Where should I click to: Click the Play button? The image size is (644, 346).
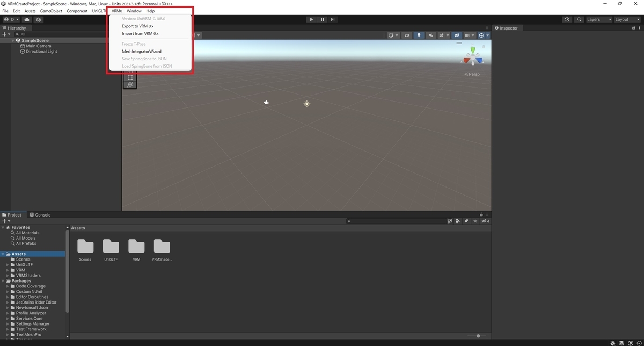pos(311,19)
